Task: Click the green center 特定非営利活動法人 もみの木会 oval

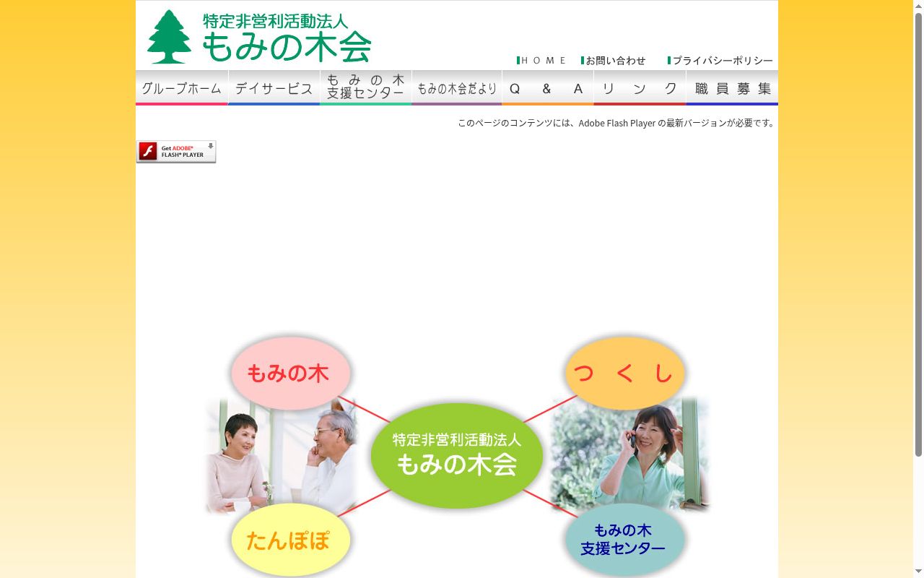Action: [457, 455]
